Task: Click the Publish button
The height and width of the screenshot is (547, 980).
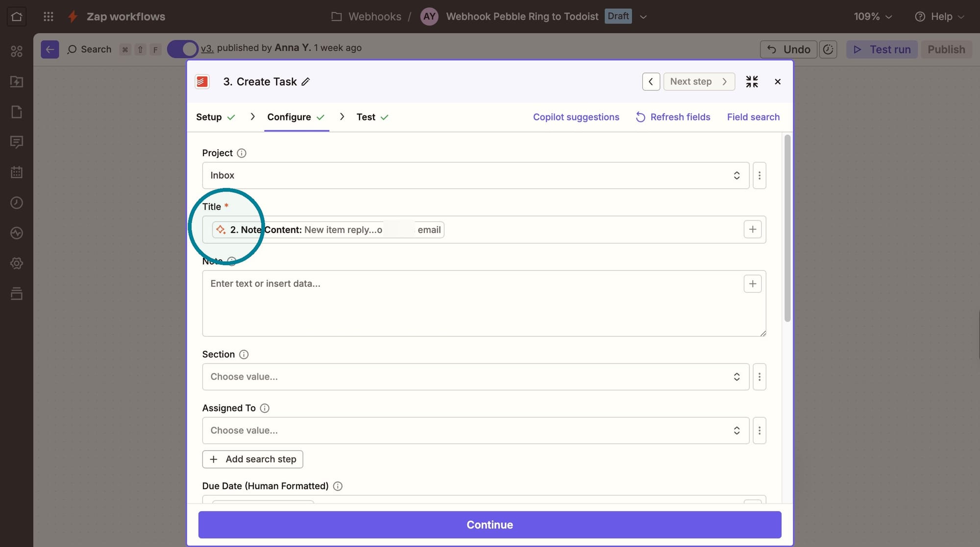Action: [946, 49]
